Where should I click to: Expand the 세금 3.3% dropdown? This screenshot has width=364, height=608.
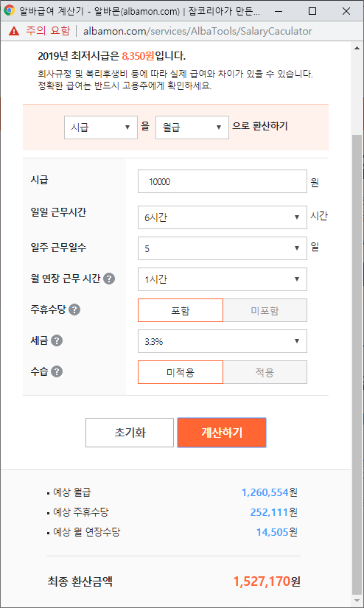click(223, 341)
